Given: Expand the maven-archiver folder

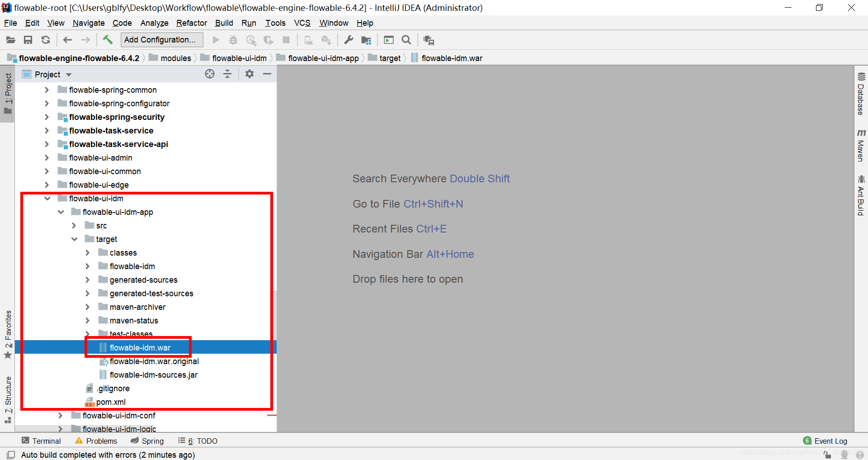Looking at the screenshot, I should 88,307.
